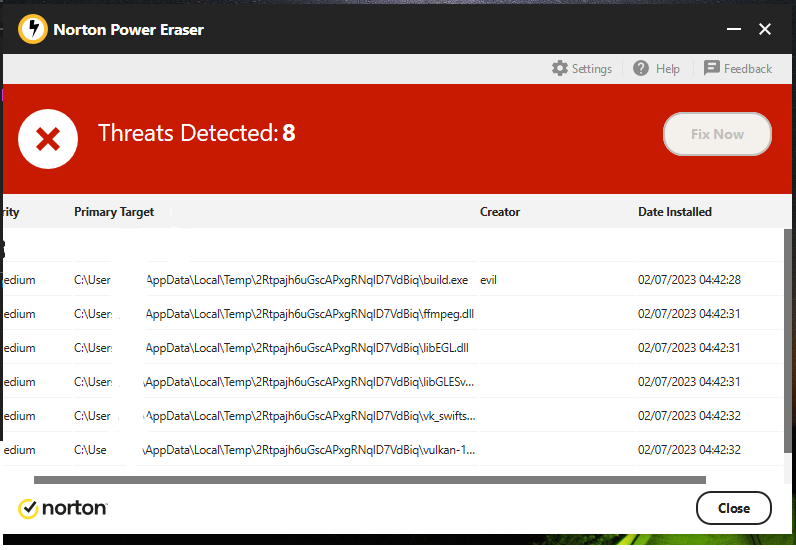Viewport: 796px width, 550px height.
Task: Click the vertical scrollbar of the list
Action: tap(787, 340)
